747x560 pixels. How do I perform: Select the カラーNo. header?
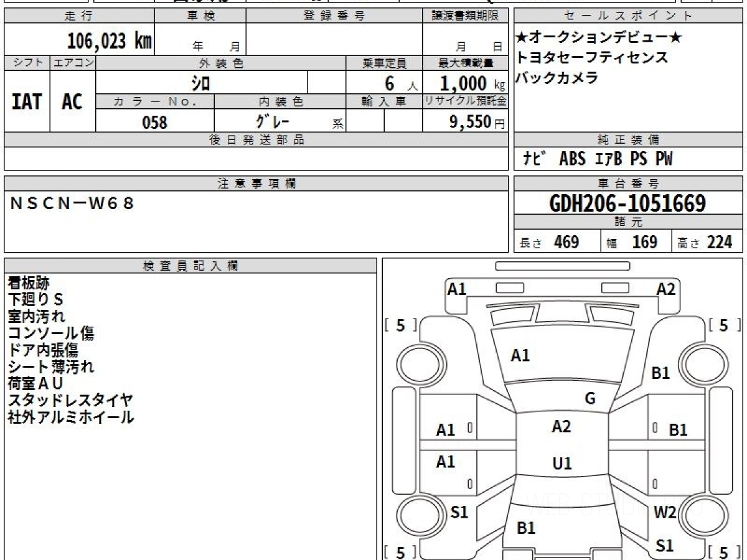155,101
